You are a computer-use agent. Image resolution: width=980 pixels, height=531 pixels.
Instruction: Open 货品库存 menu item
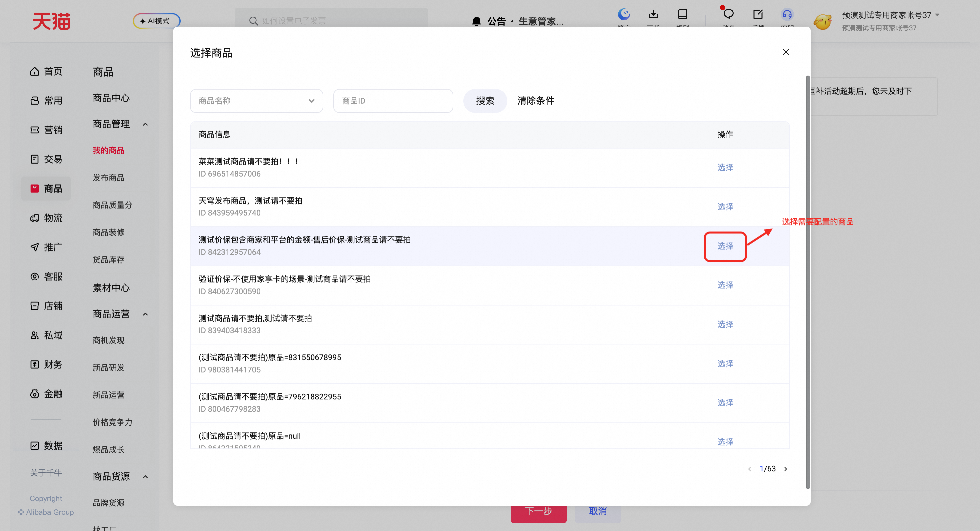coord(108,260)
